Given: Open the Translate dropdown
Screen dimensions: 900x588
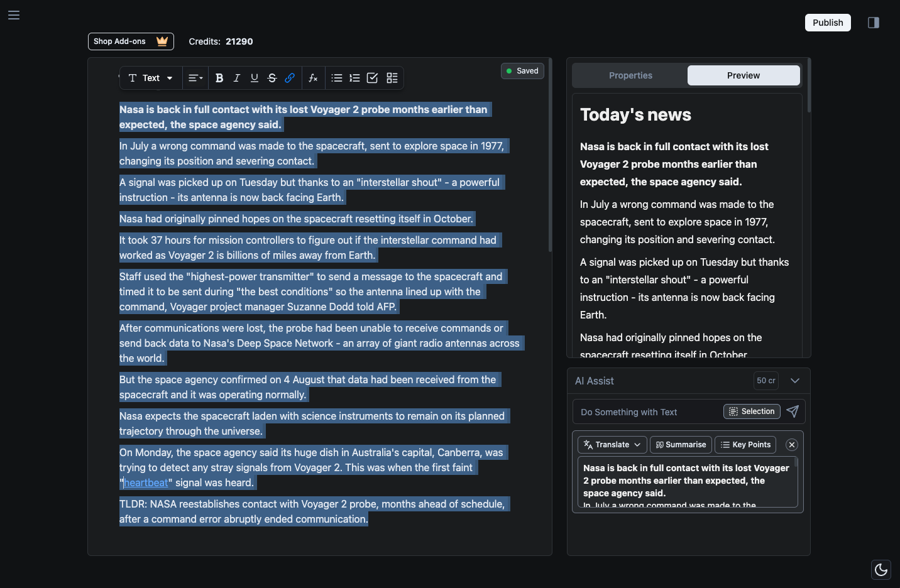Looking at the screenshot, I should pos(612,445).
